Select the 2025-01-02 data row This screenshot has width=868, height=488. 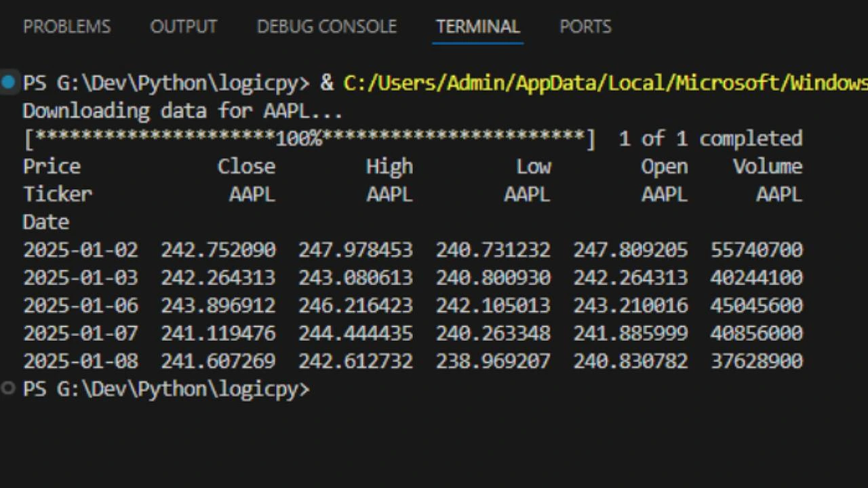pos(271,249)
